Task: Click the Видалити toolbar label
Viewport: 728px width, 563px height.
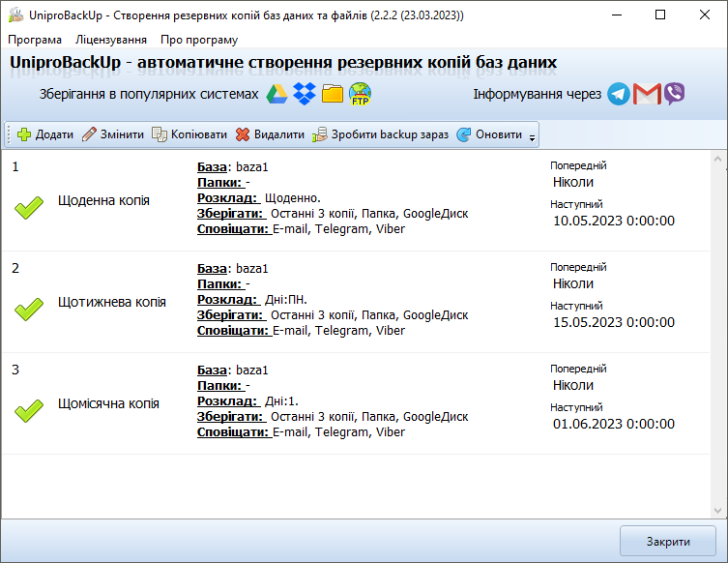Action: point(279,134)
